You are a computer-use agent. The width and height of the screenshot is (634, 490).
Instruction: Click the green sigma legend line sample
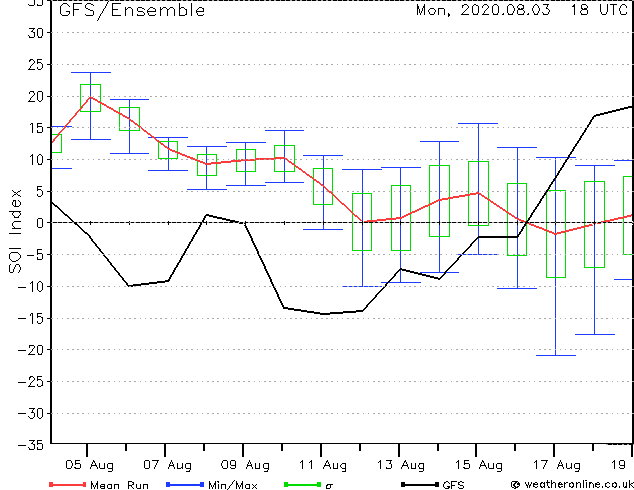(x=303, y=484)
